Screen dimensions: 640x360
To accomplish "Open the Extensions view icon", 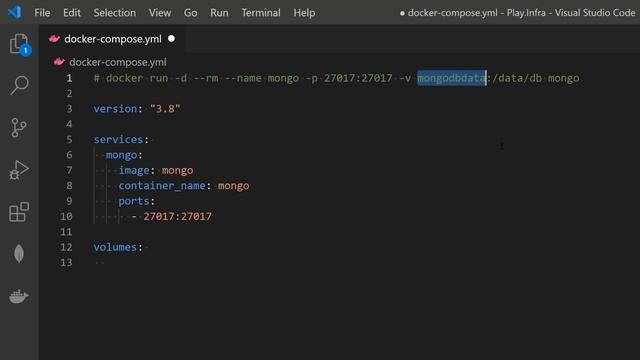I will coord(19,212).
